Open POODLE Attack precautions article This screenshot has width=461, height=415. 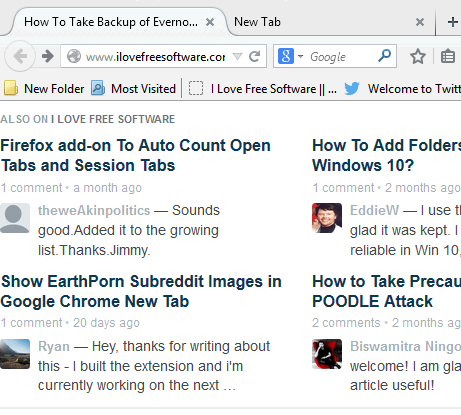[x=386, y=291]
